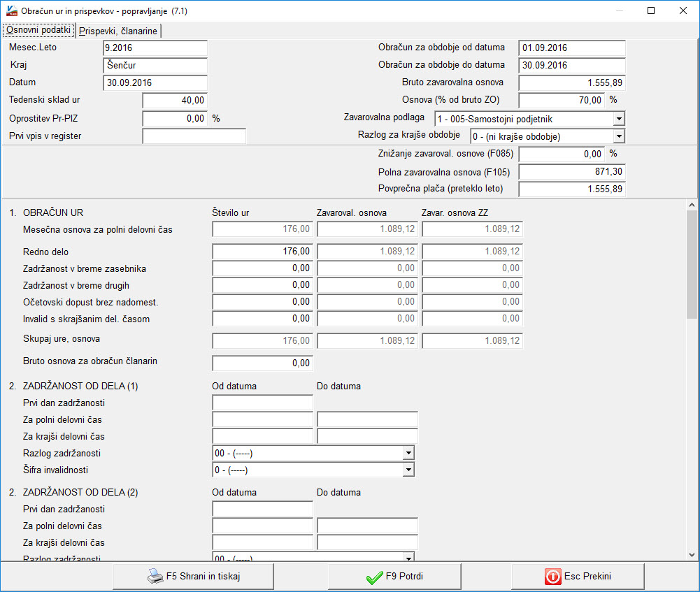Switch to the Osnovni podatki tab
This screenshot has height=592, width=700.
tap(38, 30)
